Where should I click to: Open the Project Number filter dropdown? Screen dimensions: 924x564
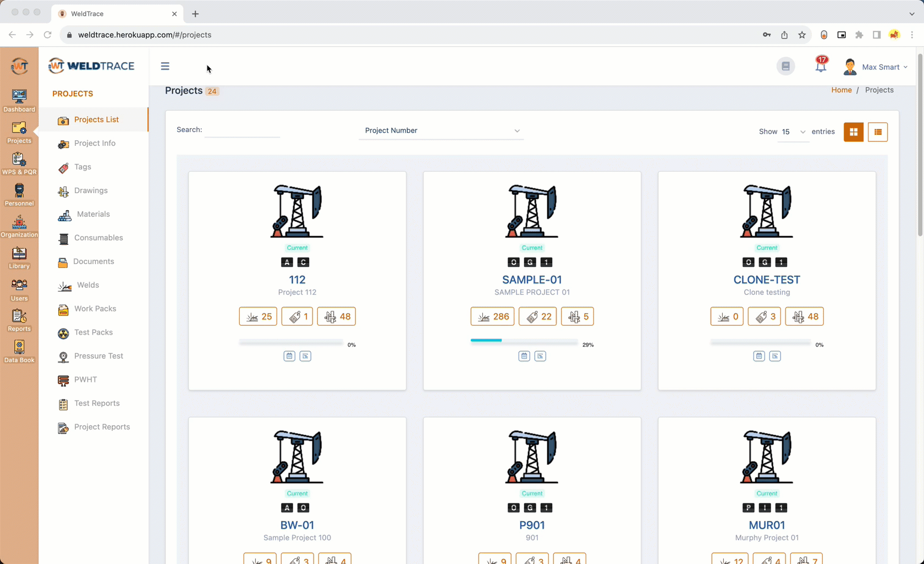(441, 130)
